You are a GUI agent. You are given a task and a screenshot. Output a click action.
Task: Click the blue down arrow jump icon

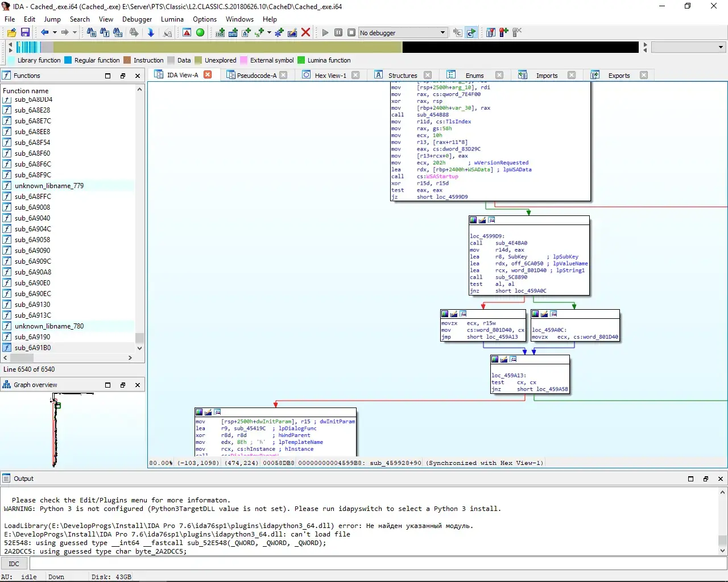pos(151,33)
